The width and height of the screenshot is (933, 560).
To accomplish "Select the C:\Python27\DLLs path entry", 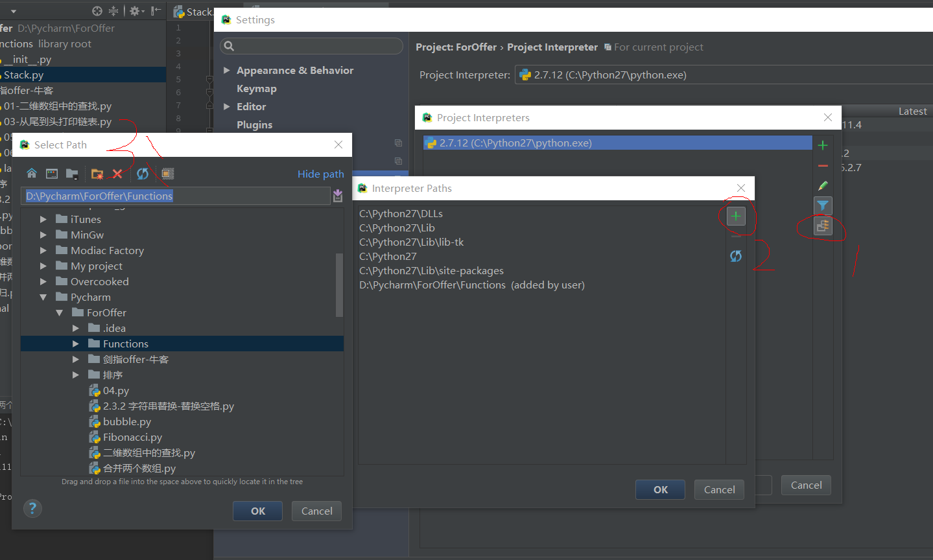I will 401,213.
